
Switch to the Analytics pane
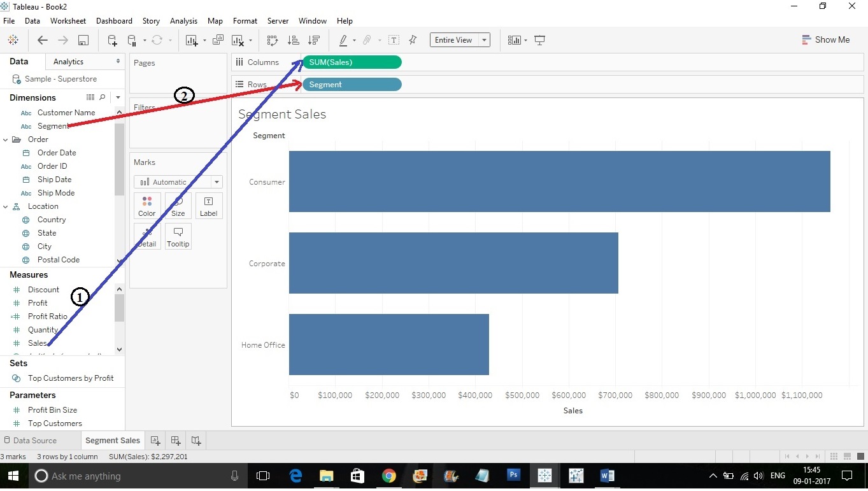click(x=68, y=61)
